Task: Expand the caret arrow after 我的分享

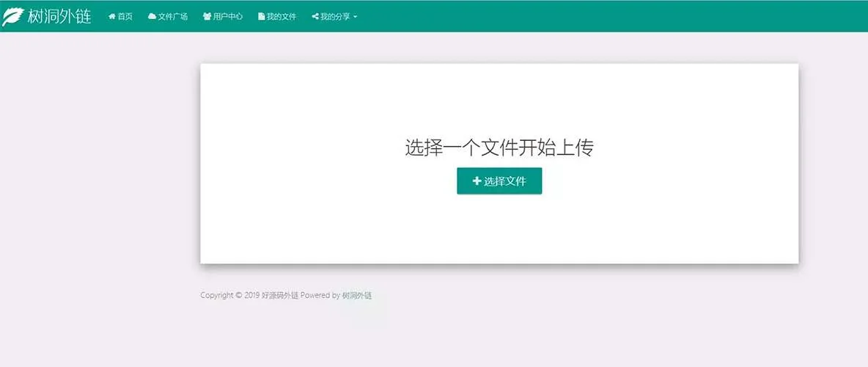Action: 356,17
